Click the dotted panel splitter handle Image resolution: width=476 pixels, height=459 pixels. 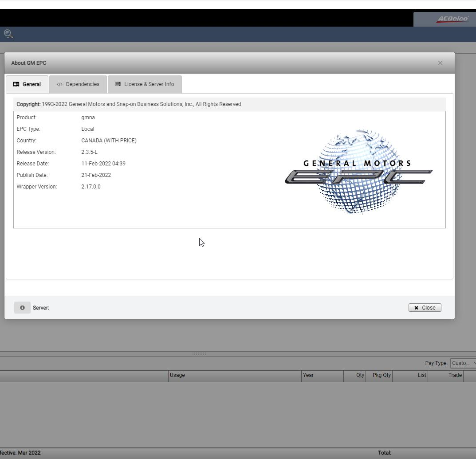pos(198,353)
